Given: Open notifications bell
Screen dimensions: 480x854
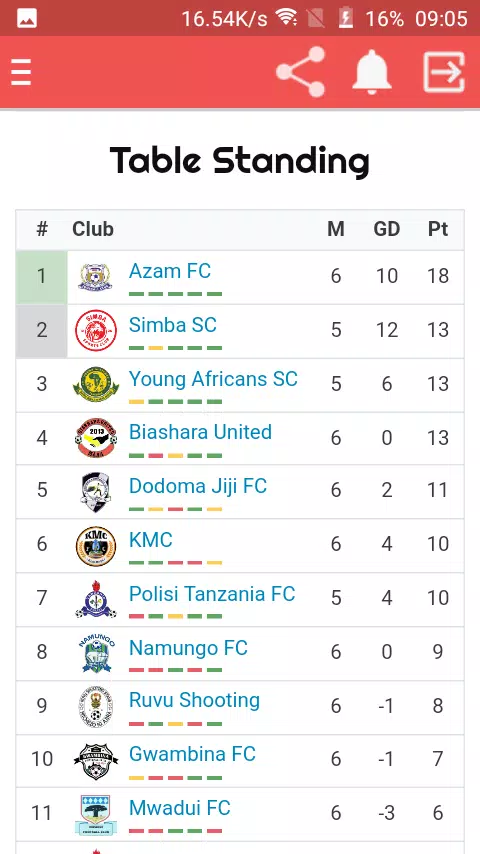Looking at the screenshot, I should tap(372, 72).
